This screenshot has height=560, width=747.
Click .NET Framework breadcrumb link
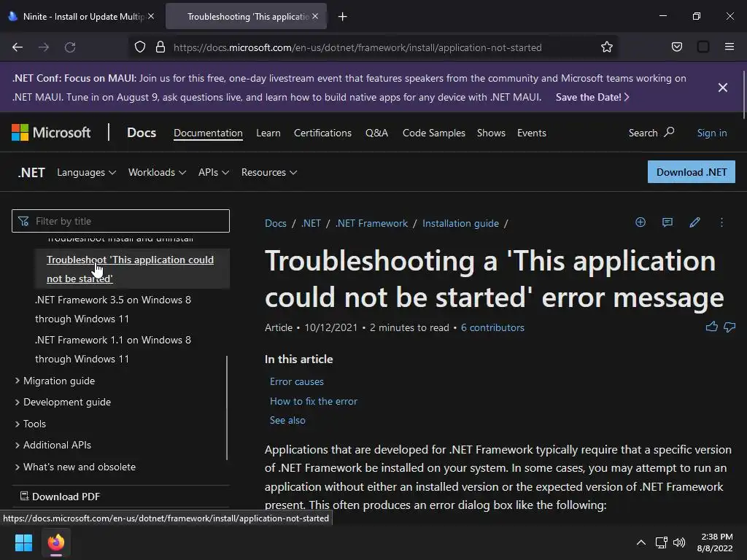pyautogui.click(x=371, y=223)
